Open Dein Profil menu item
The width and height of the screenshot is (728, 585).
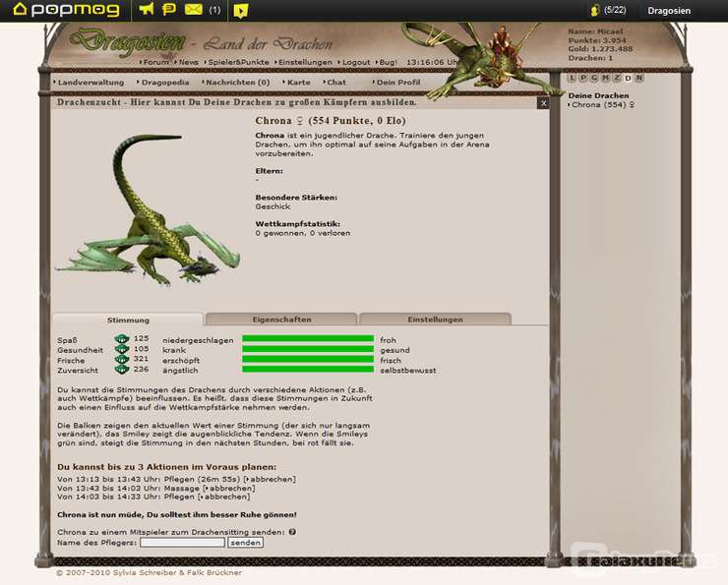click(397, 83)
